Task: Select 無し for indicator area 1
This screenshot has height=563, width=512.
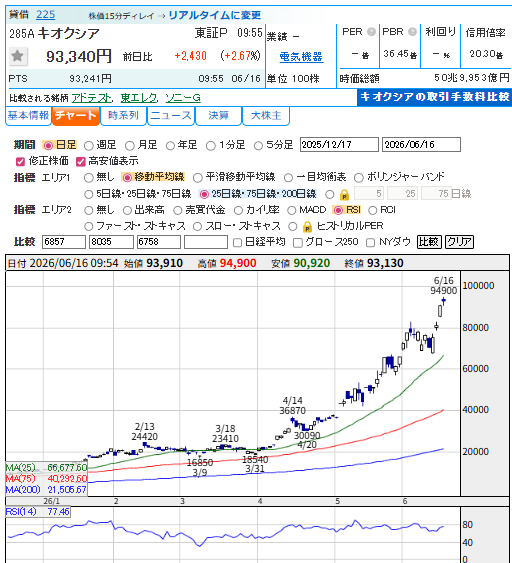Action: click(89, 177)
